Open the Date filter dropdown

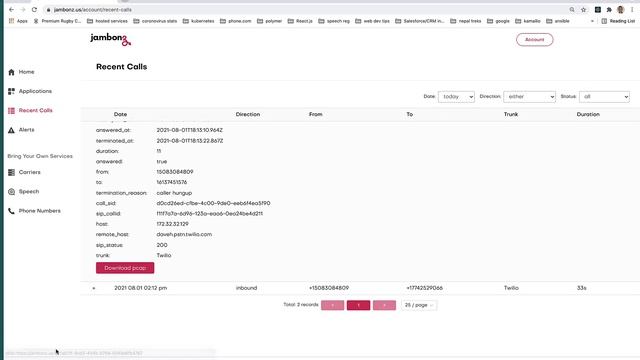(x=456, y=97)
